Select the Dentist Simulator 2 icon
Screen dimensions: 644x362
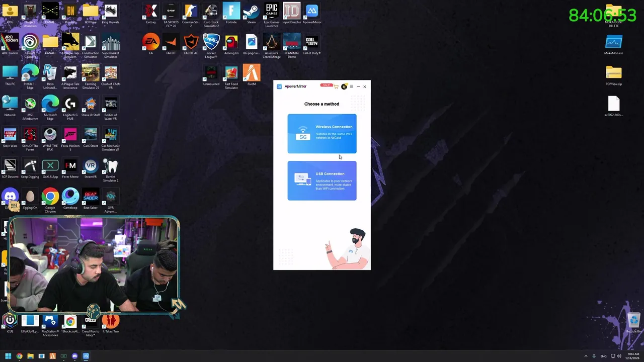click(111, 170)
